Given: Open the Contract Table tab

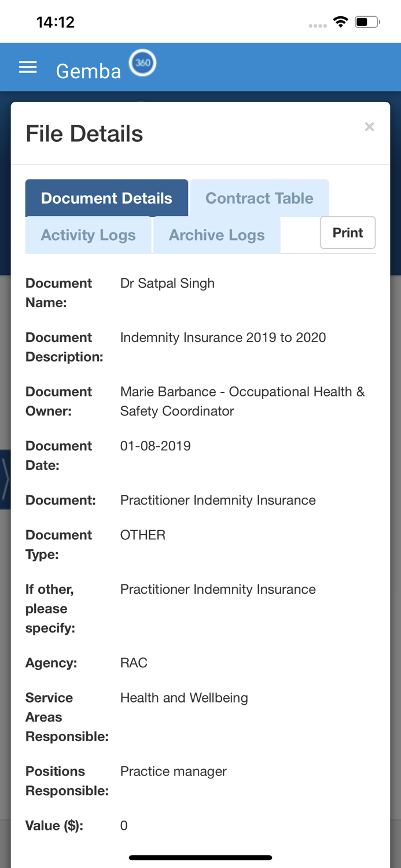Looking at the screenshot, I should coord(259,198).
